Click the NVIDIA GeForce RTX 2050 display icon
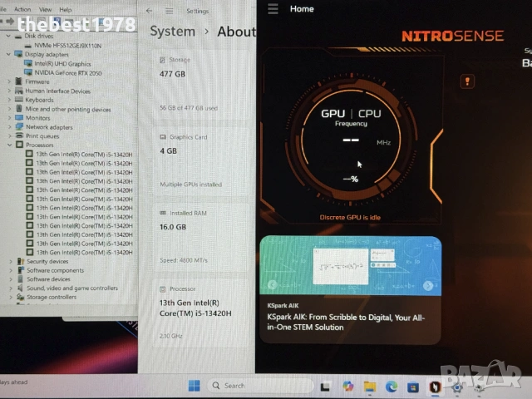 tap(28, 72)
